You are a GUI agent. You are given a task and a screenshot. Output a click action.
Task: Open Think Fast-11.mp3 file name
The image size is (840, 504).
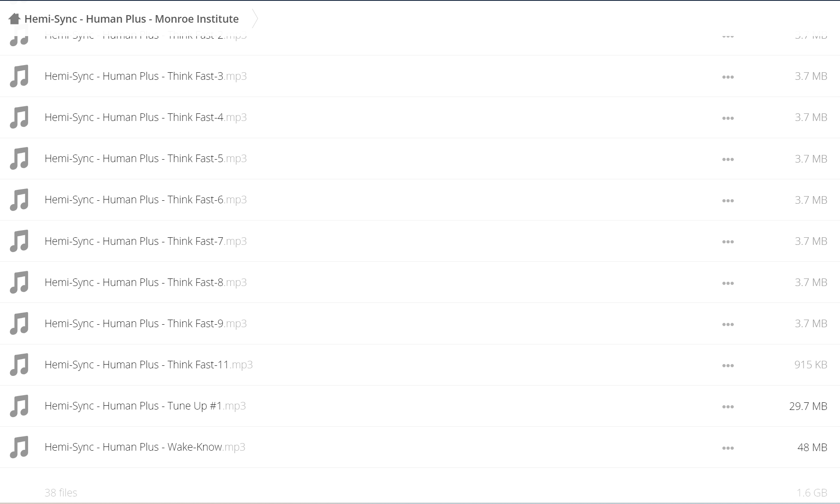coord(149,365)
